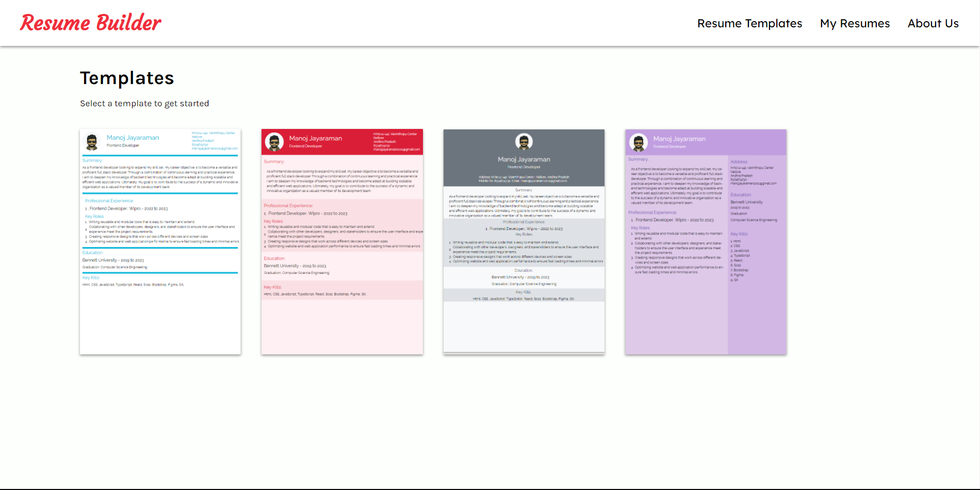Open the Resume Templates page
This screenshot has height=490, width=980.
tap(749, 23)
